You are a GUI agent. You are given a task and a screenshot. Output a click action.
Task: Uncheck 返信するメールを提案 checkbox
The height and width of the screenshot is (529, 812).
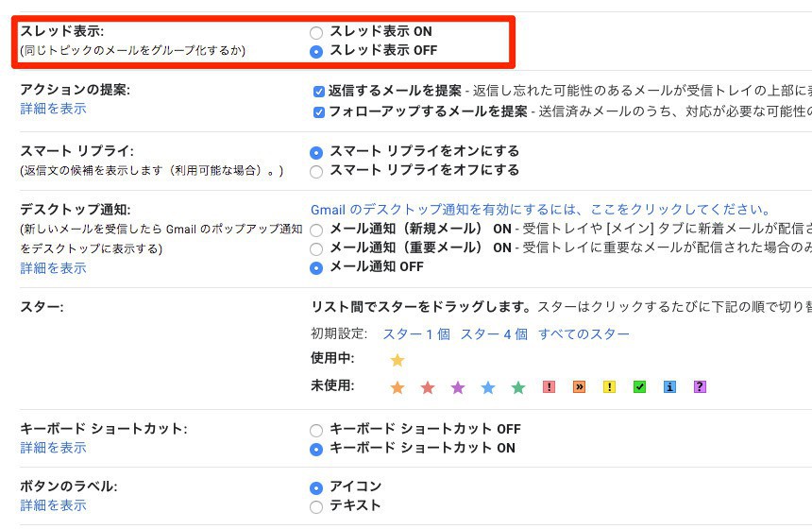pos(319,93)
